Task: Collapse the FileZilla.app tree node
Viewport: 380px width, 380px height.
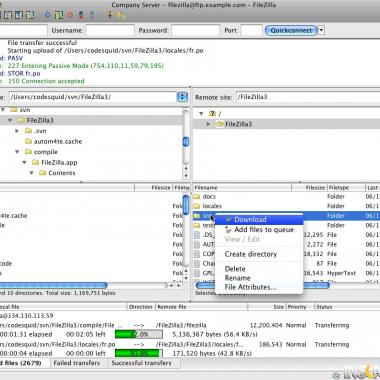Action: coord(25,163)
